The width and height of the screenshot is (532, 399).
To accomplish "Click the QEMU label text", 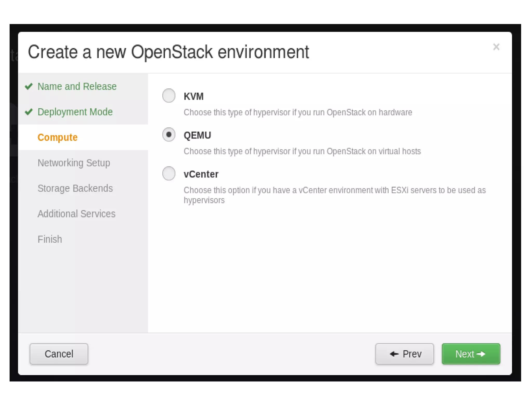I will 197,135.
